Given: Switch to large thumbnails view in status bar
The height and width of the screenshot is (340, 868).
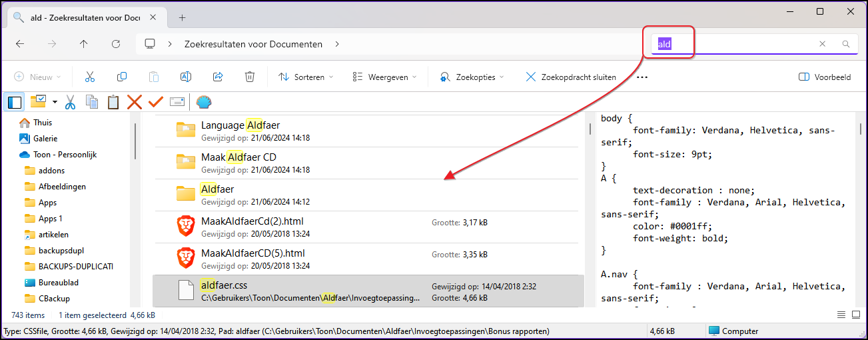Looking at the screenshot, I should pos(855,315).
